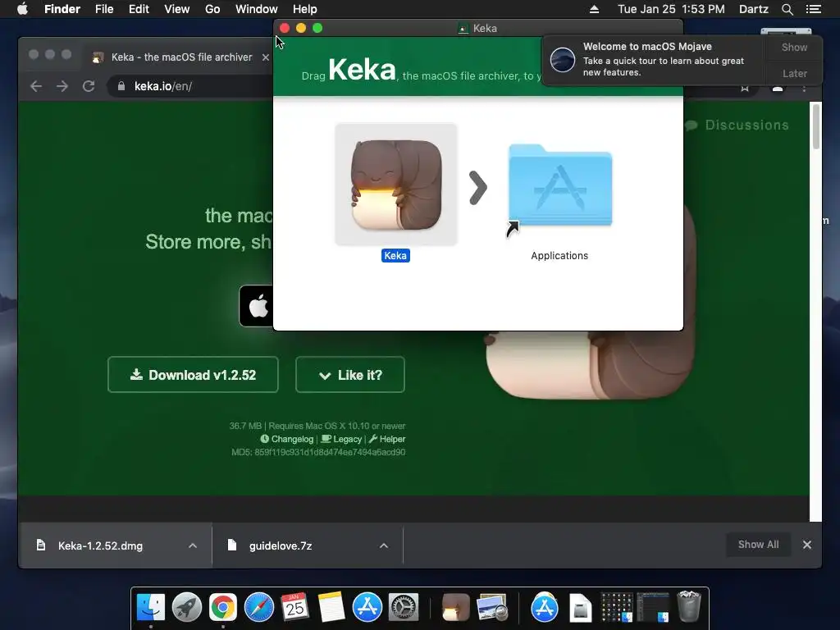Open the icon grid stack in dock
Viewport: 840px width, 630px height.
pyautogui.click(x=617, y=607)
